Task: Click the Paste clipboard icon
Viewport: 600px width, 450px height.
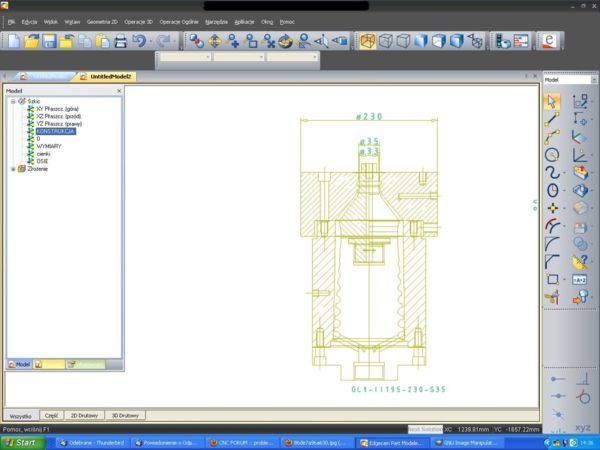Action: pos(103,41)
